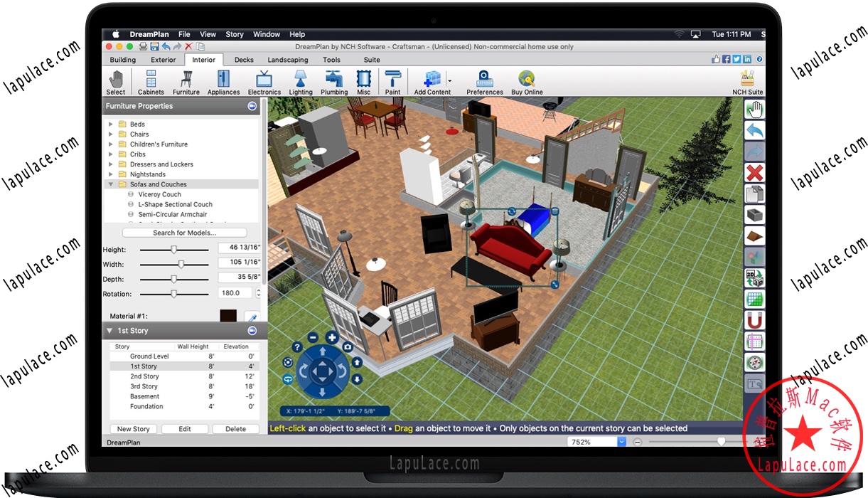Click the Facebook share icon
Viewport: 868px width, 498px height.
(x=727, y=60)
